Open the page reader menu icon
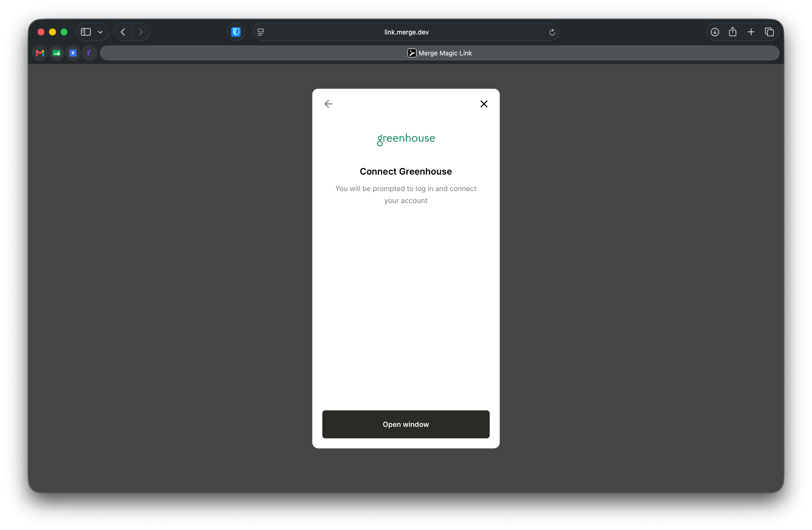Viewport: 812px width, 530px height. pyautogui.click(x=260, y=32)
